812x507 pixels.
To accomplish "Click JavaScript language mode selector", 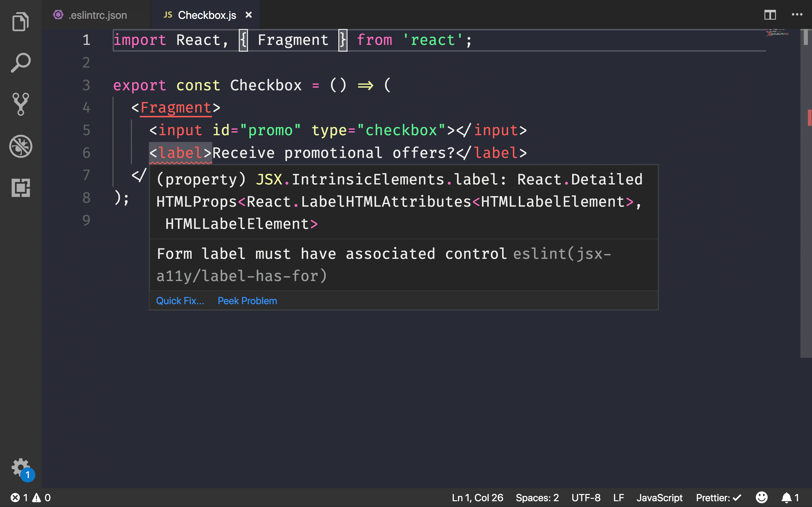I will (x=660, y=498).
